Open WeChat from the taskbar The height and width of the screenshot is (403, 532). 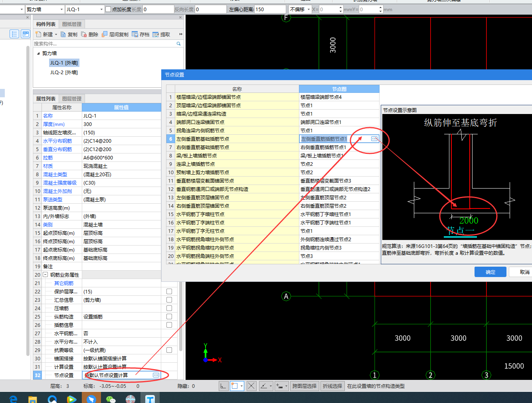[x=111, y=399]
